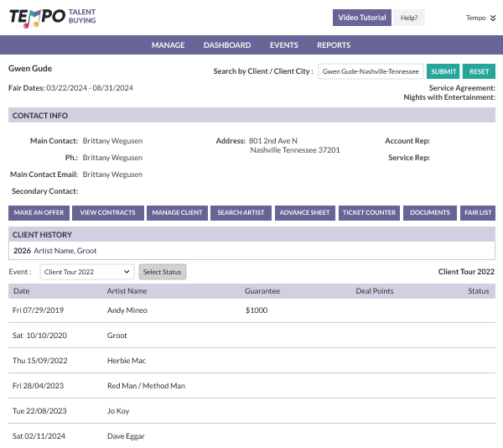Expand the Tempo user menu chevron

click(494, 18)
